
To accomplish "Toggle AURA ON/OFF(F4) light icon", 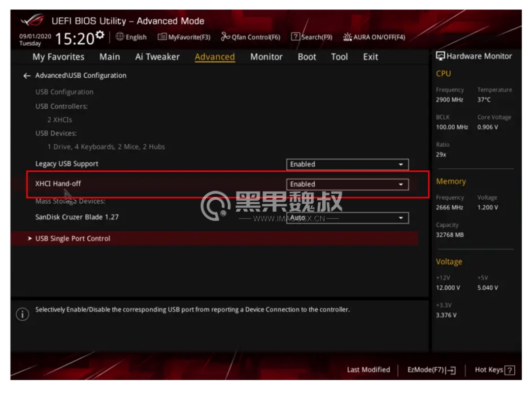I will (x=347, y=36).
